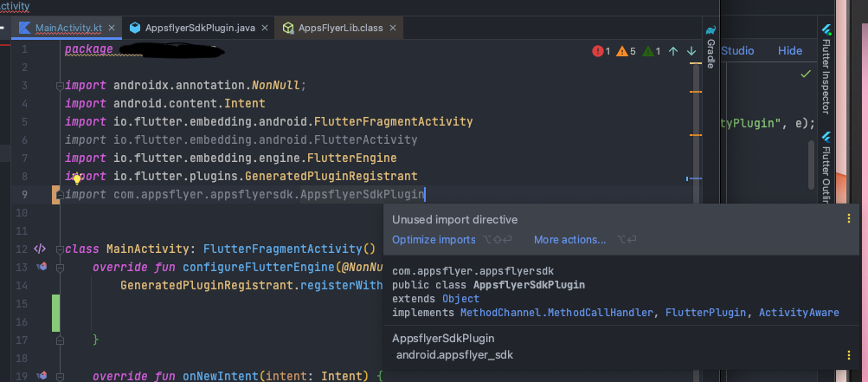Close the MainActivity.kt tab
This screenshot has height=382, width=868.
pos(112,28)
